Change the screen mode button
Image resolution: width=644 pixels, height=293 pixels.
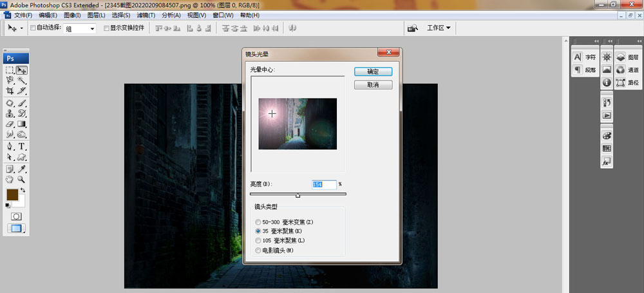[x=16, y=229]
